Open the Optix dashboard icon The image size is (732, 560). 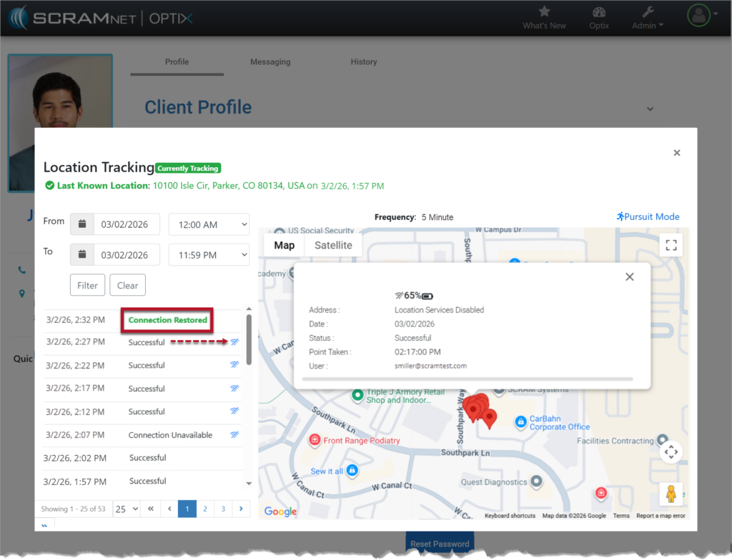click(599, 11)
